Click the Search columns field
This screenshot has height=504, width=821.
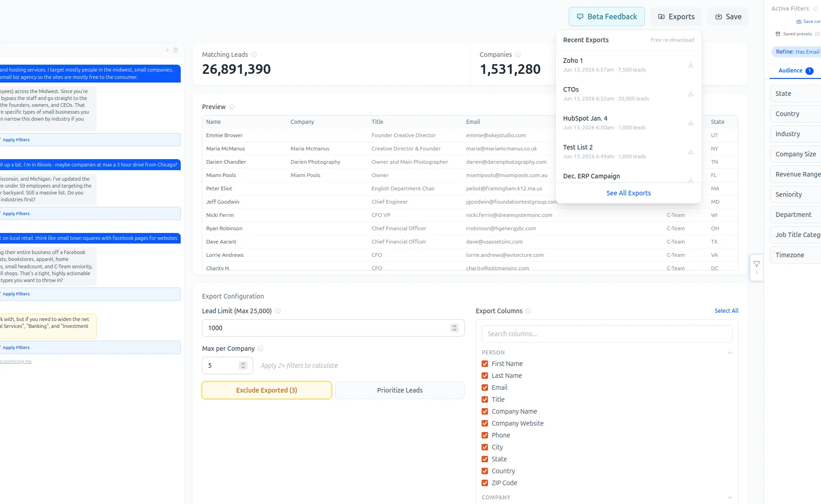(607, 334)
